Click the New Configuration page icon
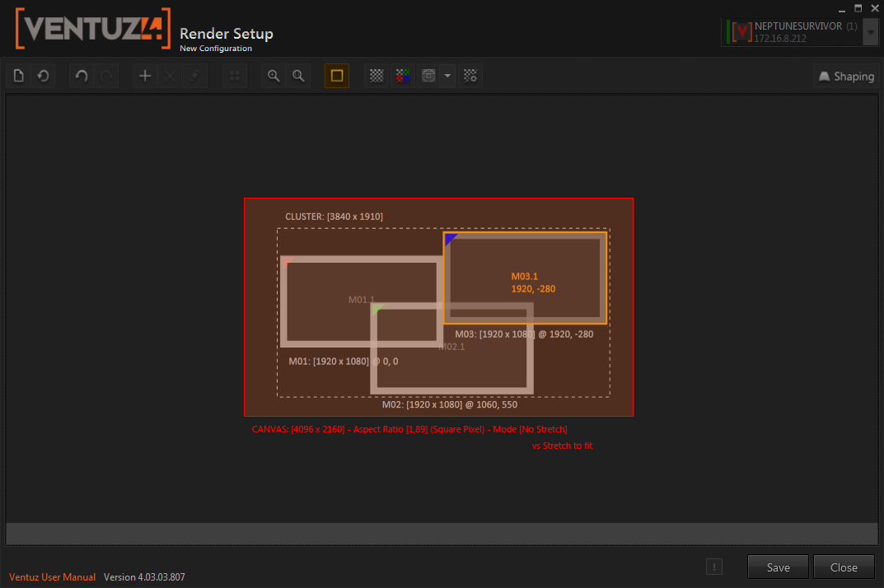This screenshot has width=884, height=588. coord(18,77)
